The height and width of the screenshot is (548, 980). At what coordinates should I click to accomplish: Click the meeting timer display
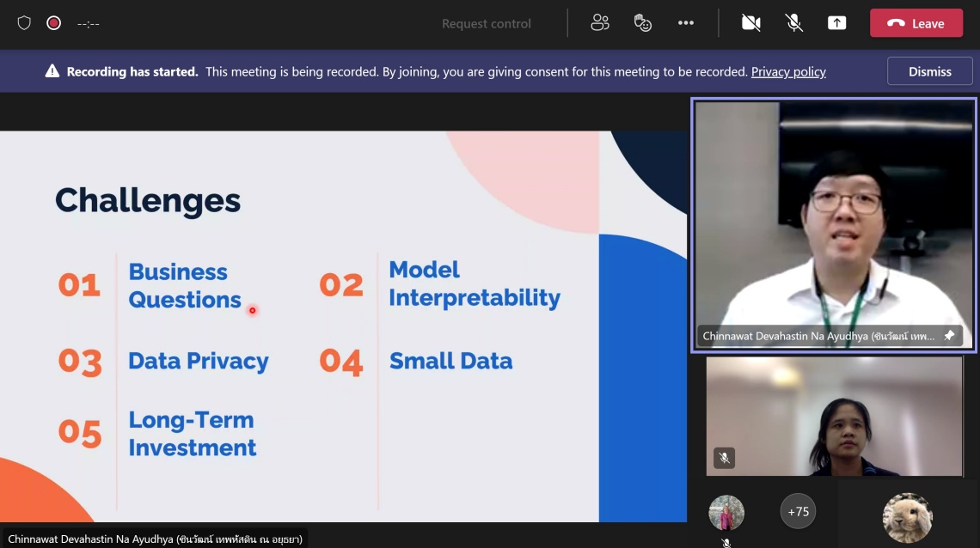[89, 24]
